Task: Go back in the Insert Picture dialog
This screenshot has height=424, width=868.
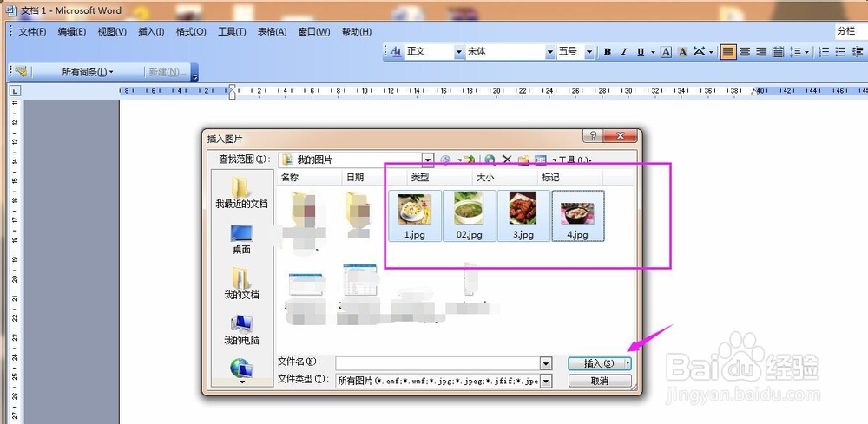Action: tap(446, 160)
